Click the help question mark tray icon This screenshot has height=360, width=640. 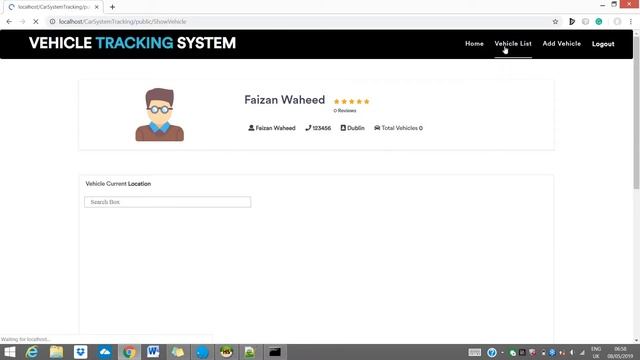tap(492, 352)
